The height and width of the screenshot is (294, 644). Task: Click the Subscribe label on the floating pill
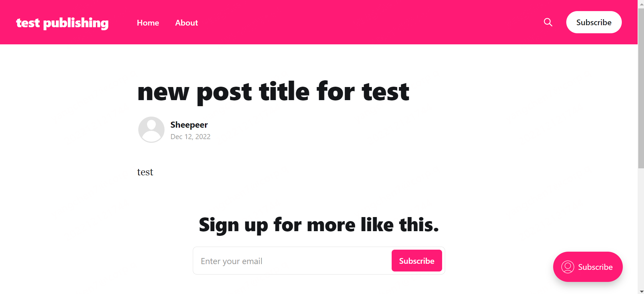(596, 267)
